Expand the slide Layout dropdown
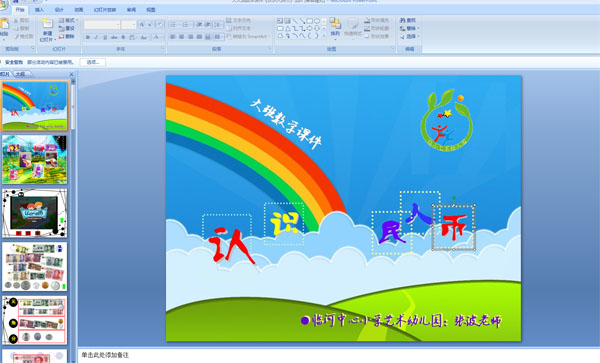Viewport: 600px width, 363px height. coord(68,20)
